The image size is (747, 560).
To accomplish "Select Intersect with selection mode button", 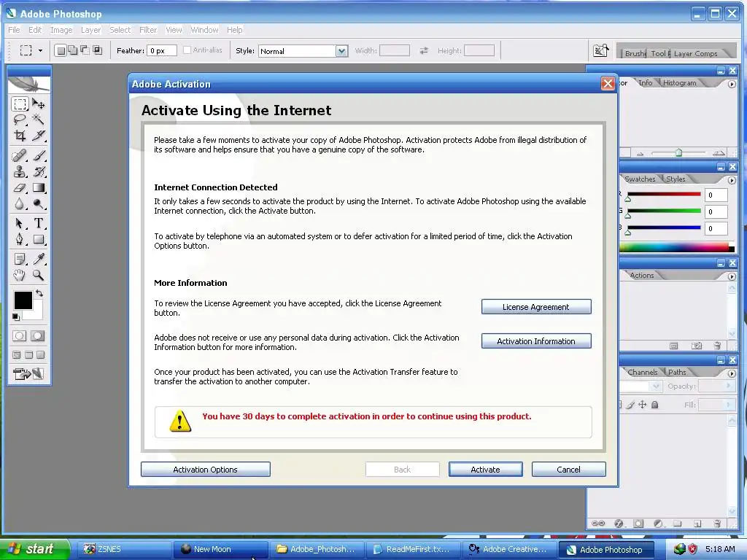I will click(98, 50).
